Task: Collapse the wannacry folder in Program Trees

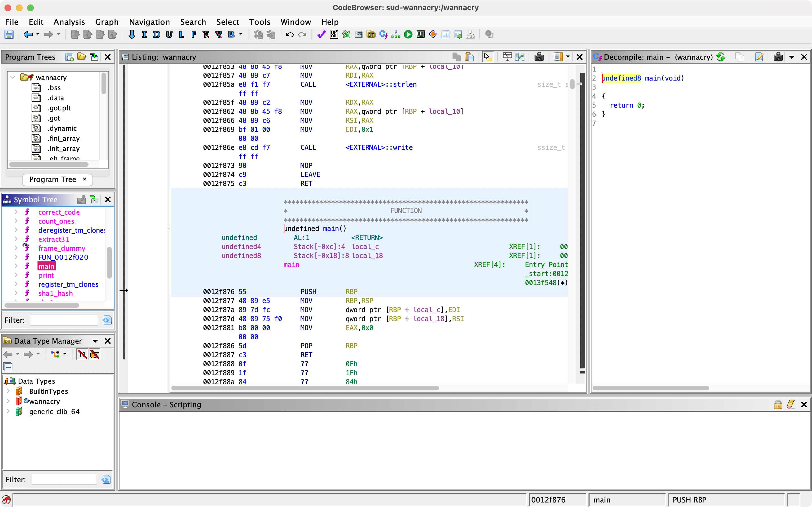Action: tap(13, 77)
